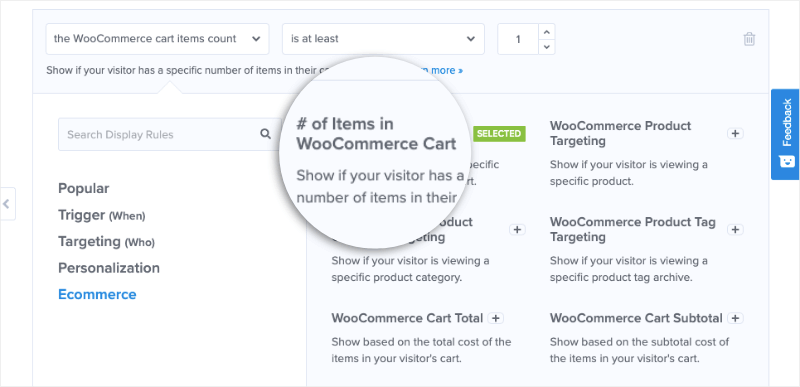
Task: Select the Personalization category
Action: pyautogui.click(x=109, y=268)
